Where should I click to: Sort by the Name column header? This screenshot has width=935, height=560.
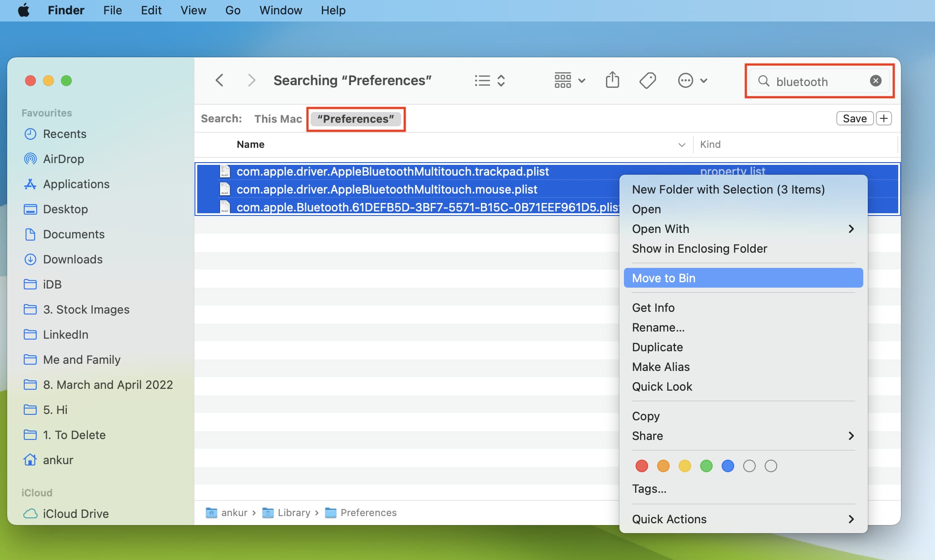(x=251, y=144)
